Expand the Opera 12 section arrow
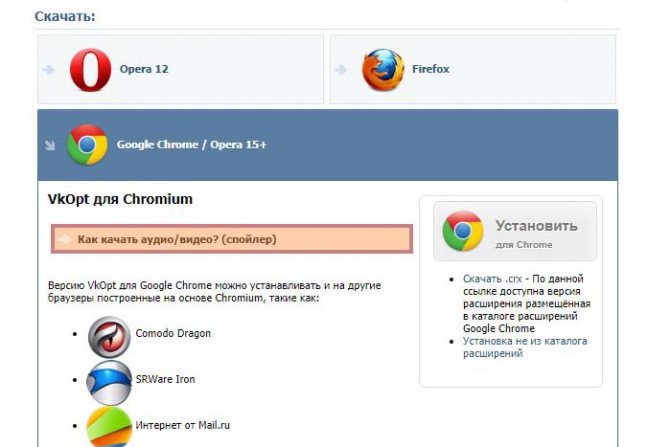Viewport: 671px width, 447px height. pyautogui.click(x=48, y=69)
